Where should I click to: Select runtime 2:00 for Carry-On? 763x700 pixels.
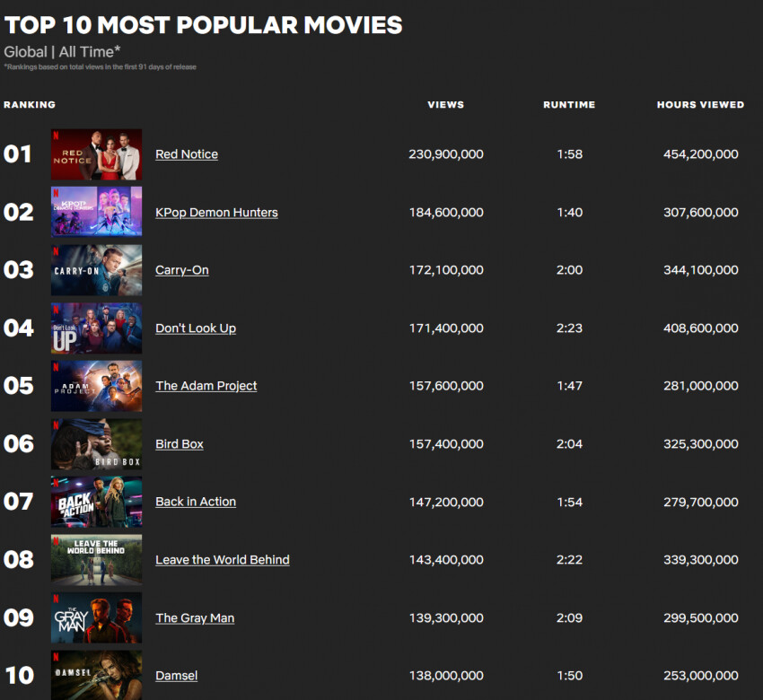click(x=569, y=270)
